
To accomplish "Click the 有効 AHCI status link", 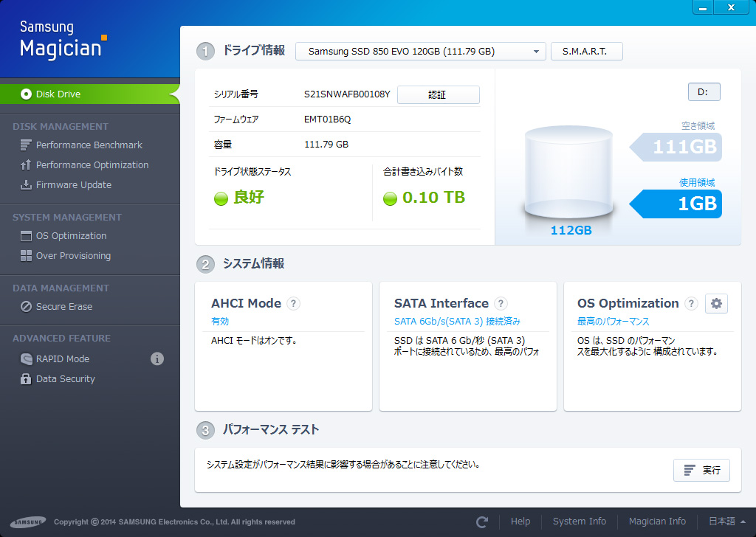I will pyautogui.click(x=220, y=321).
